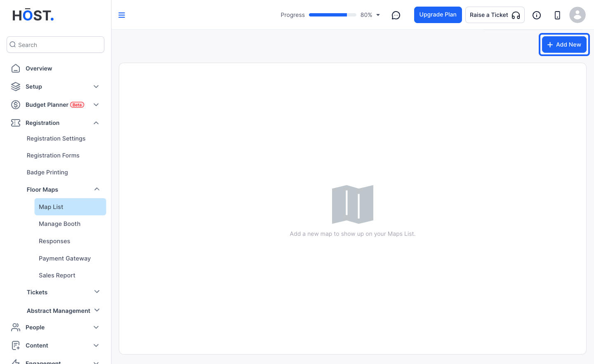Open Registration Forms
The width and height of the screenshot is (594, 364).
[x=53, y=155]
